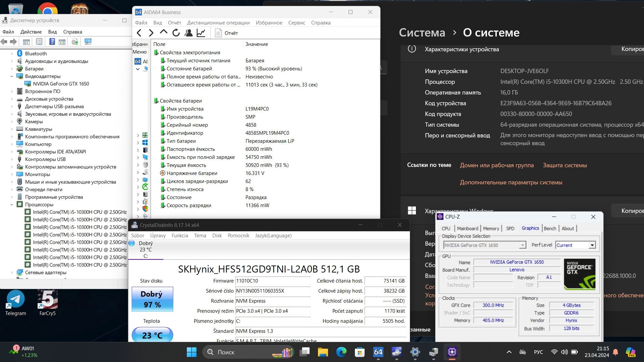Select NVIDIA GeForce GTX 1650 device
The height and width of the screenshot is (362, 644).
(61, 84)
